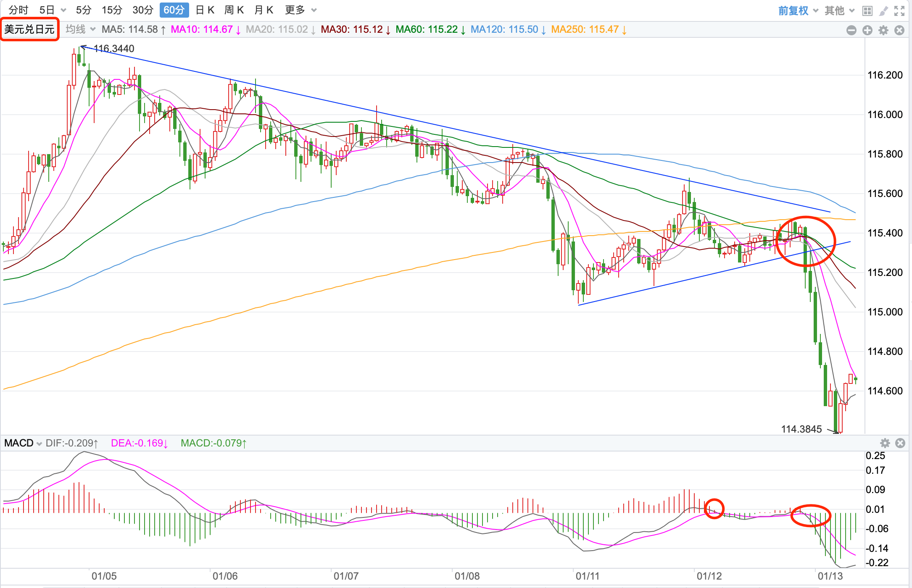Screen dimensions: 912x588
Task: Select the drawing brush tool icon
Action: (x=883, y=10)
